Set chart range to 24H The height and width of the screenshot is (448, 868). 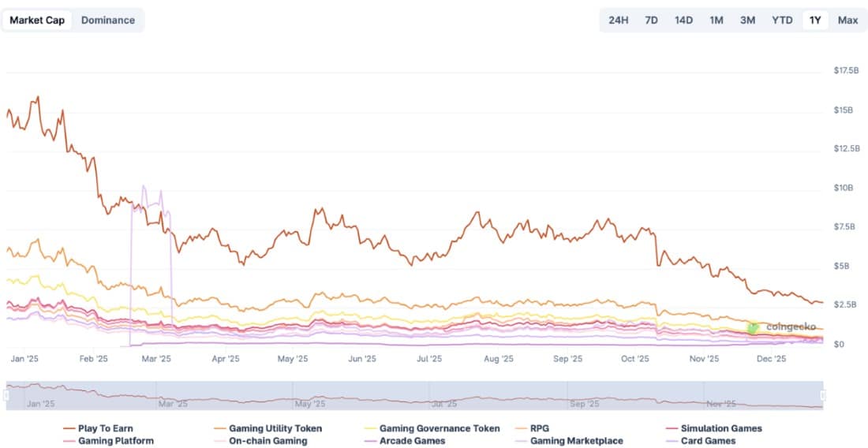coord(619,20)
